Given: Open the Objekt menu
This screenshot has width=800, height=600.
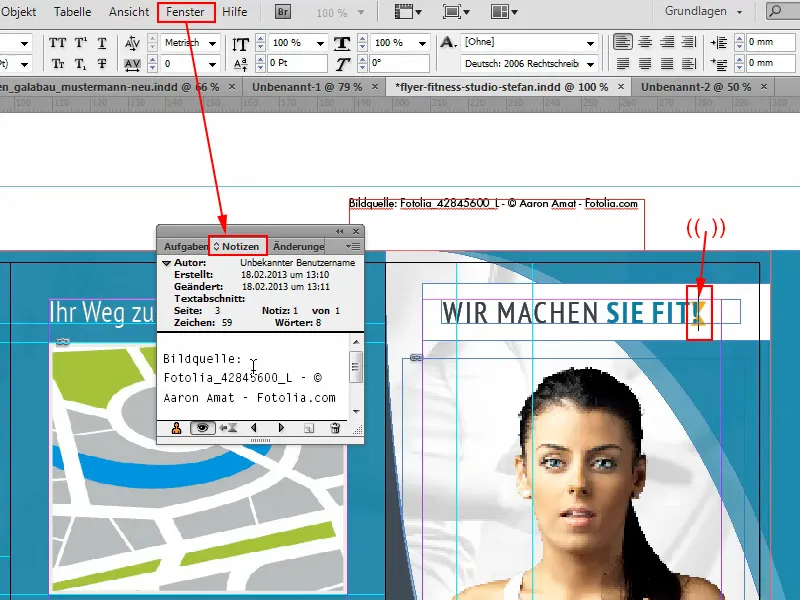Looking at the screenshot, I should click(18, 12).
